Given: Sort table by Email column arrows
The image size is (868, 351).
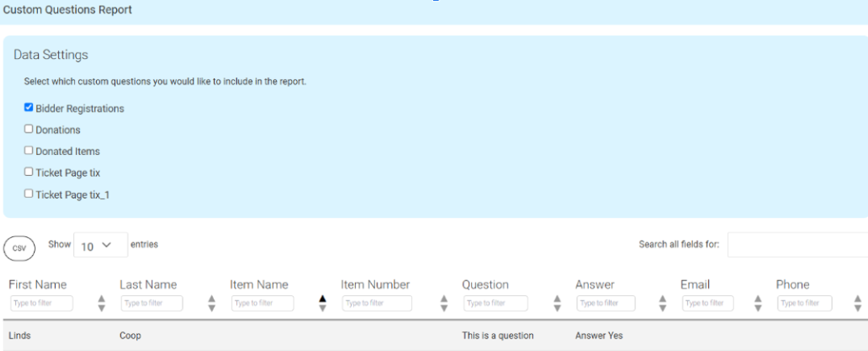Looking at the screenshot, I should (758, 303).
